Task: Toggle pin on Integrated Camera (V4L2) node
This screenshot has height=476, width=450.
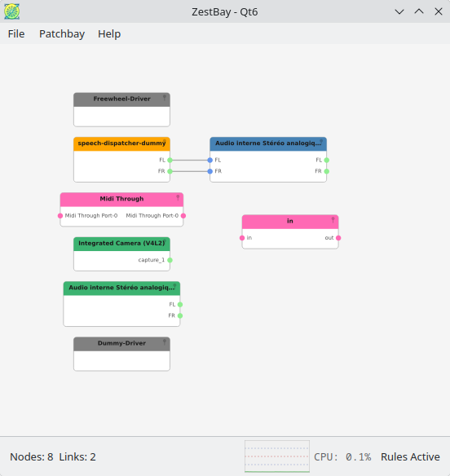Action: 165,242
